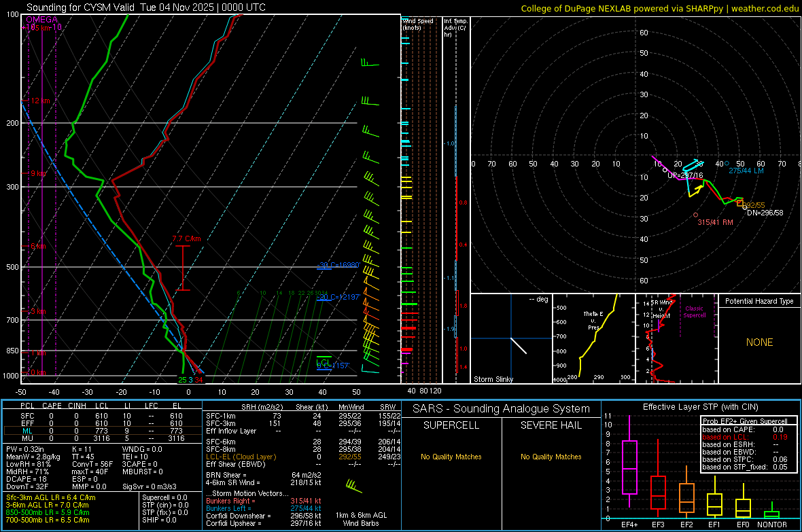
Task: Click the Classic Supercell purple label
Action: 694,312
